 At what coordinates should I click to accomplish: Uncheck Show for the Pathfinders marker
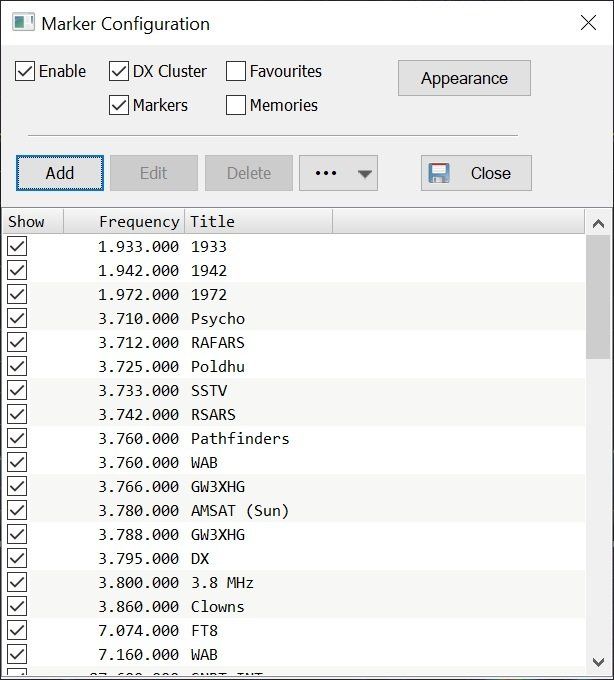tap(17, 438)
